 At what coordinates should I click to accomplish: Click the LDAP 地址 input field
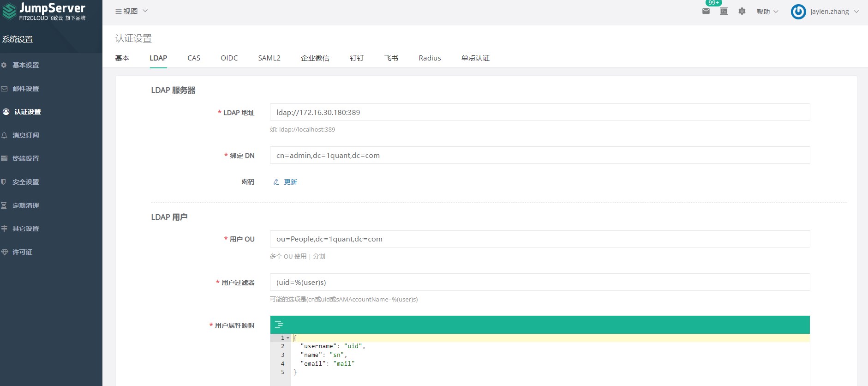[x=539, y=112]
